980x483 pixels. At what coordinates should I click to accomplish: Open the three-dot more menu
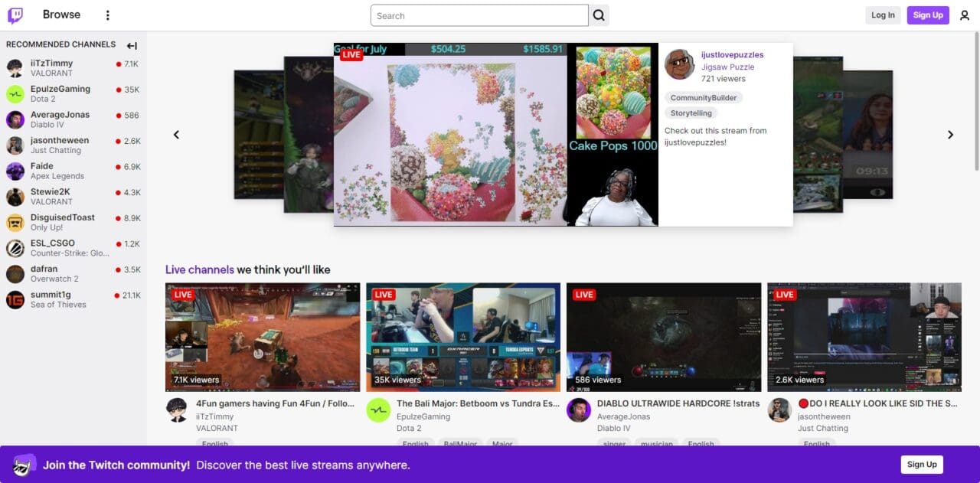(x=107, y=15)
